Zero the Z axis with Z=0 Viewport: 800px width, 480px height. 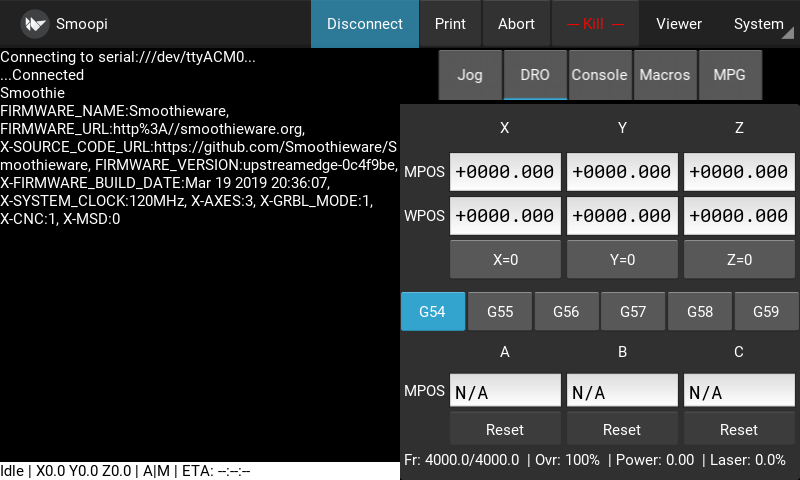(x=739, y=260)
